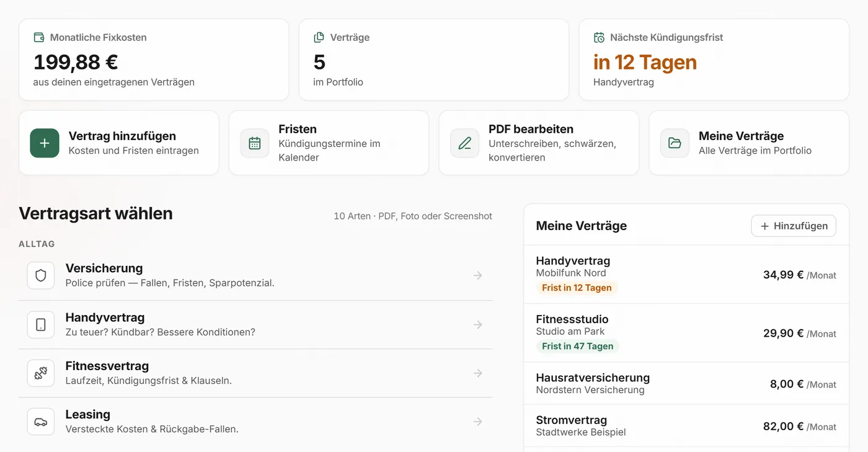Click the wallet icon beside Monatliche Fixkosten

39,37
